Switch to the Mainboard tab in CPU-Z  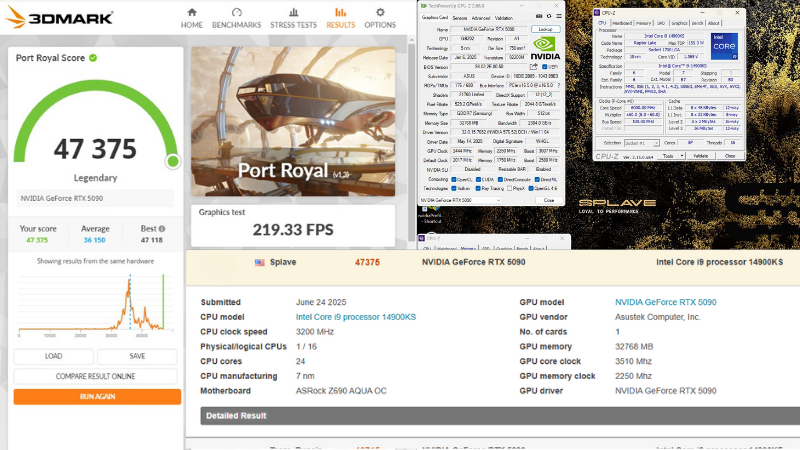tap(622, 23)
